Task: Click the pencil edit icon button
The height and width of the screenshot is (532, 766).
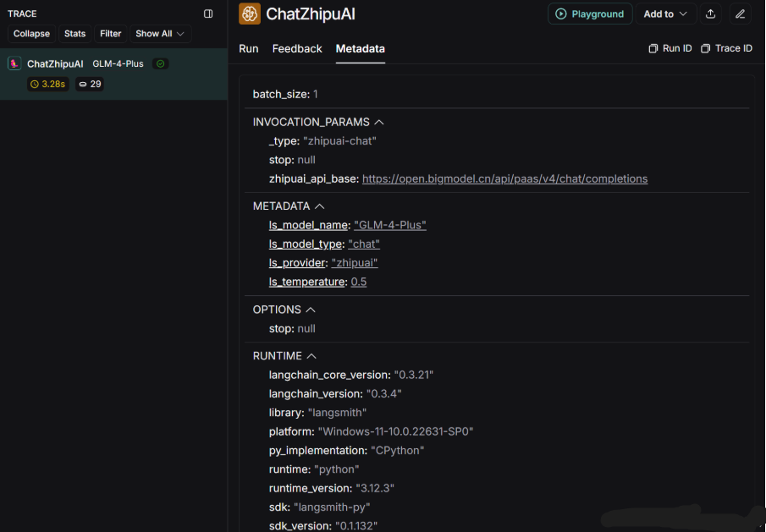Action: pyautogui.click(x=740, y=14)
